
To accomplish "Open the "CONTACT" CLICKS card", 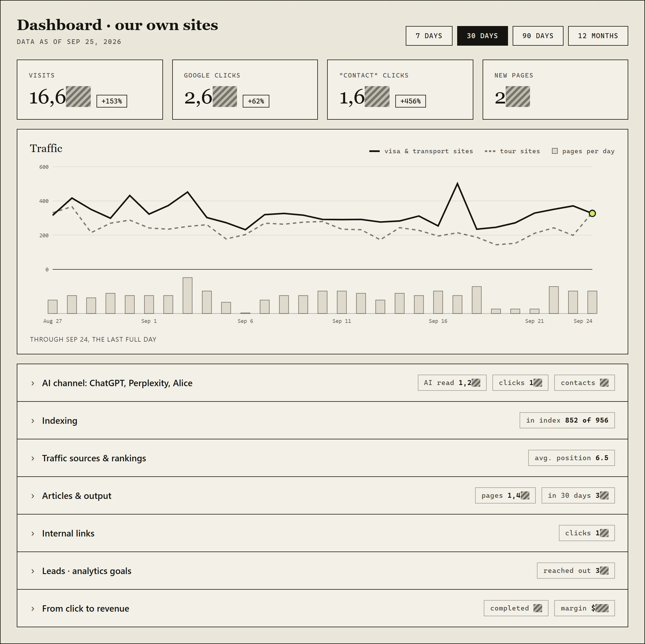I will [400, 90].
